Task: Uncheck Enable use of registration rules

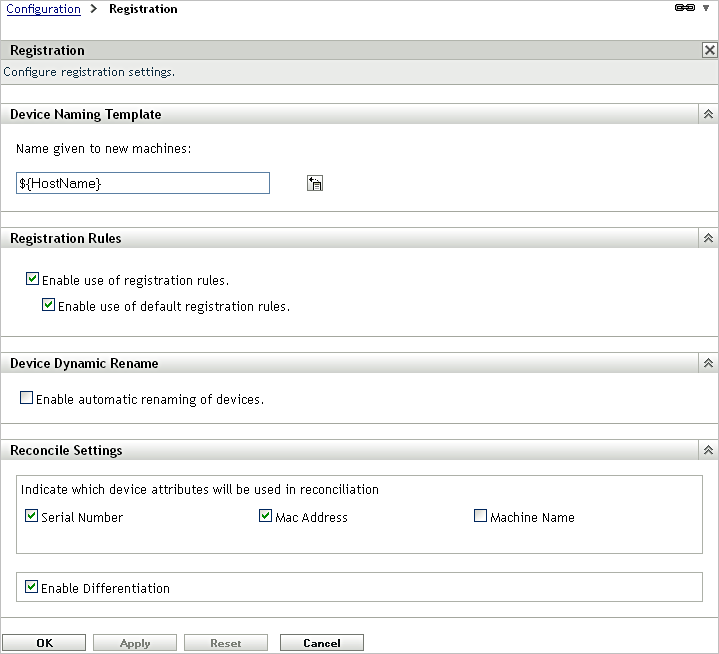Action: [x=33, y=280]
